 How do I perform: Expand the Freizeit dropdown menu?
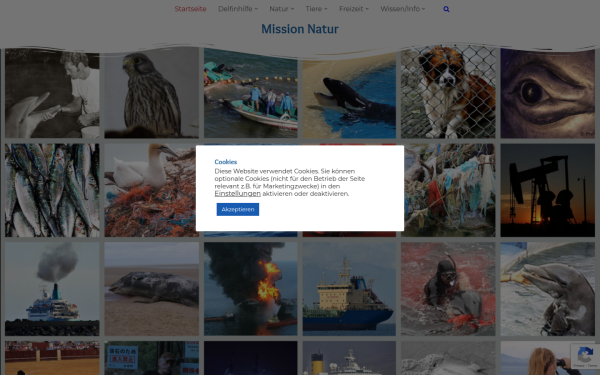354,9
